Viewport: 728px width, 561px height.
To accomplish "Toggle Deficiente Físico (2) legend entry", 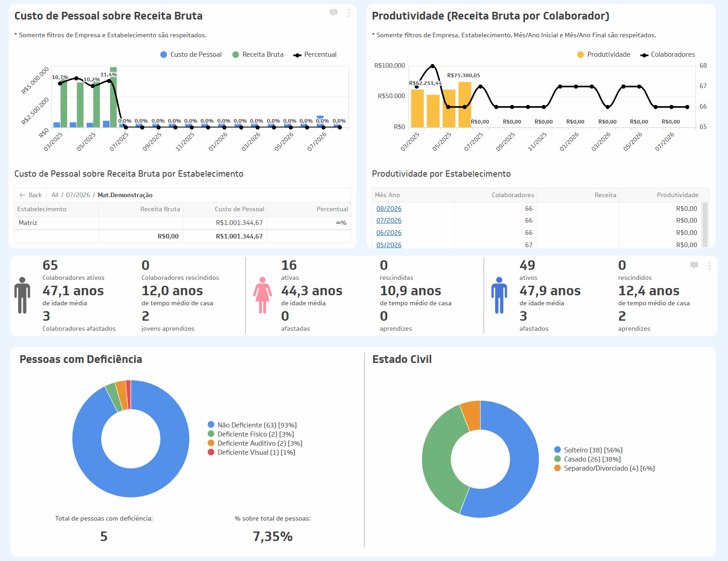I will pos(251,434).
